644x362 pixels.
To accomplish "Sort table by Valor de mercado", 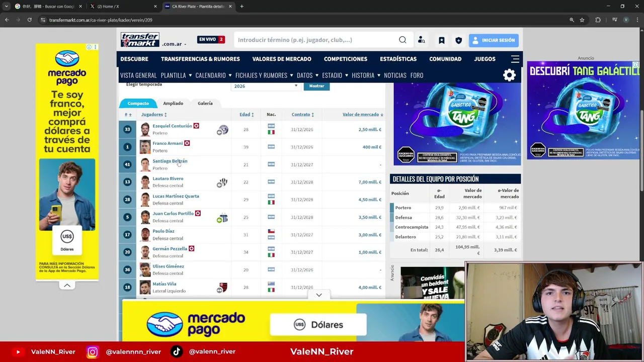I will pyautogui.click(x=363, y=115).
